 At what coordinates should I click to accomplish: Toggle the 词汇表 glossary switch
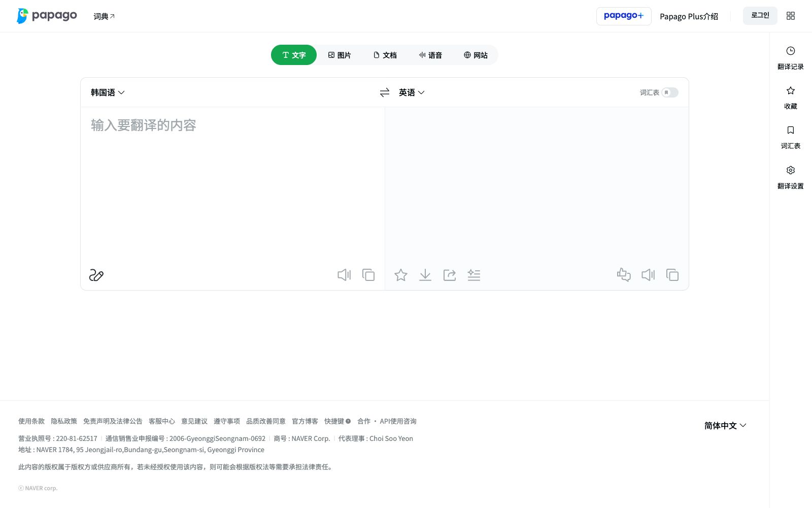pyautogui.click(x=670, y=92)
